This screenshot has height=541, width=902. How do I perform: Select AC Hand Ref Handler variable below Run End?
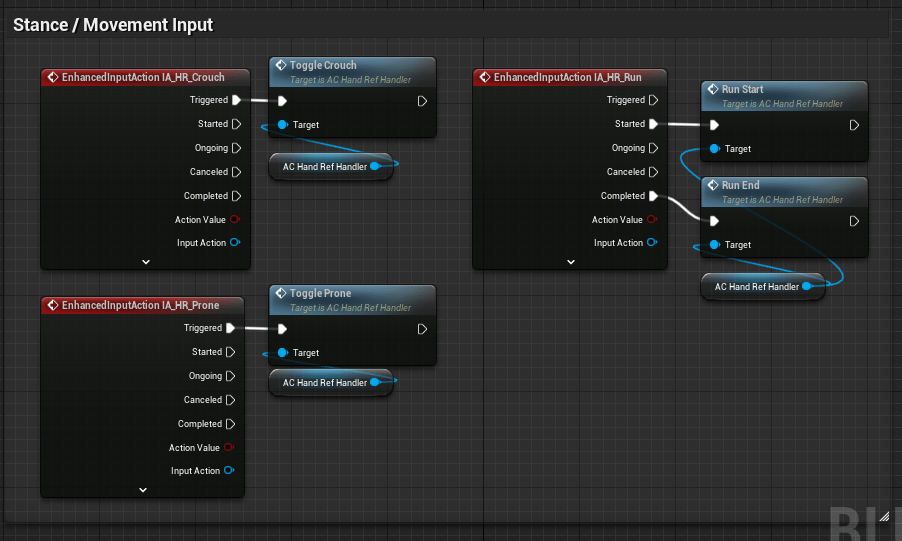pyautogui.click(x=757, y=287)
